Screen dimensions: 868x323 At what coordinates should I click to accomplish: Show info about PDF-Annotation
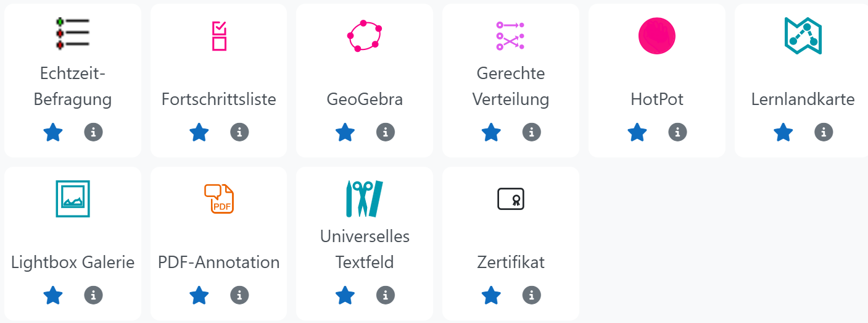pos(239,295)
